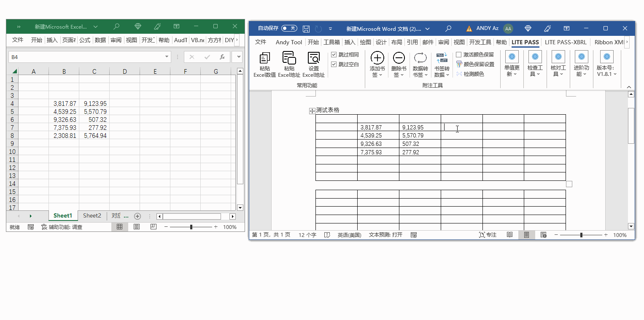Uncheck the 跳过相同 checkbox

tap(334, 55)
